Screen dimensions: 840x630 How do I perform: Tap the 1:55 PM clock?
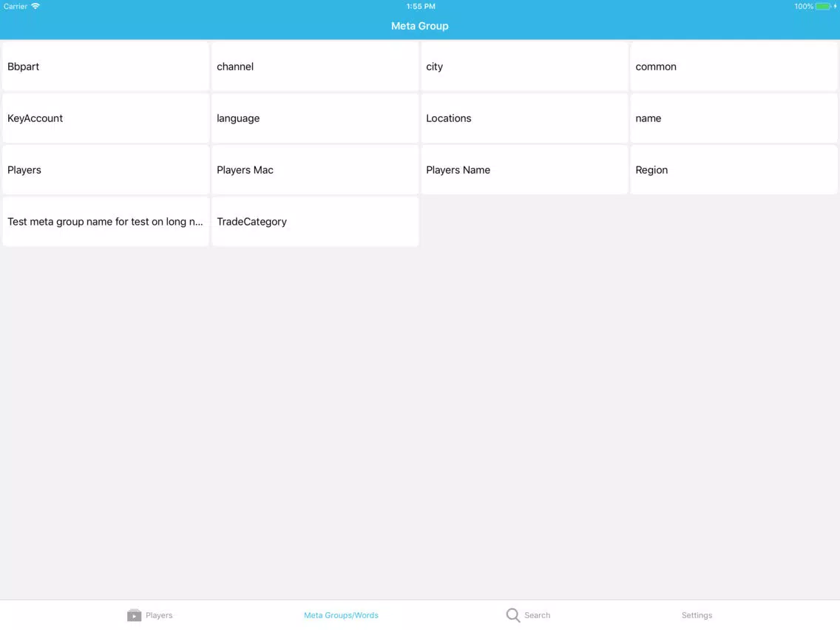421,7
